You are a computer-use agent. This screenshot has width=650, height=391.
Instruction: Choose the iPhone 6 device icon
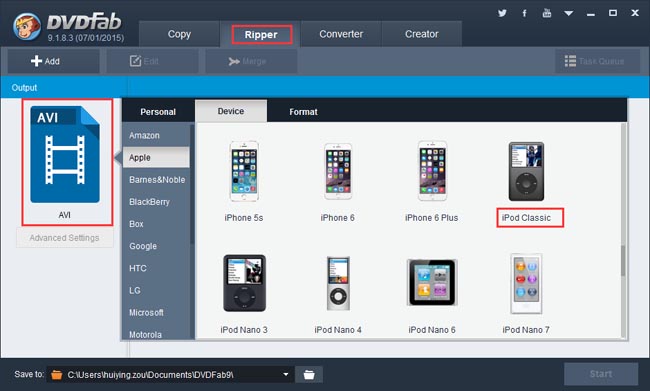coord(338,171)
